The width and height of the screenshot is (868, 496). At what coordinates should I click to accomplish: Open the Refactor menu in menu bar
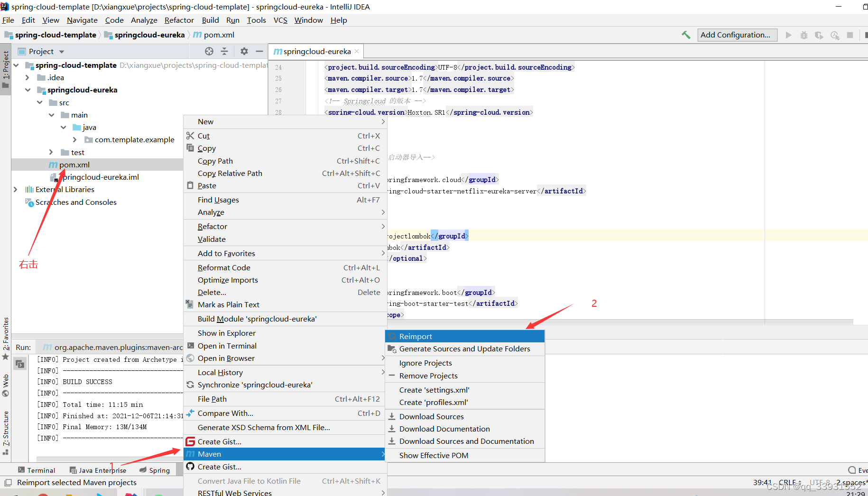[x=179, y=20]
